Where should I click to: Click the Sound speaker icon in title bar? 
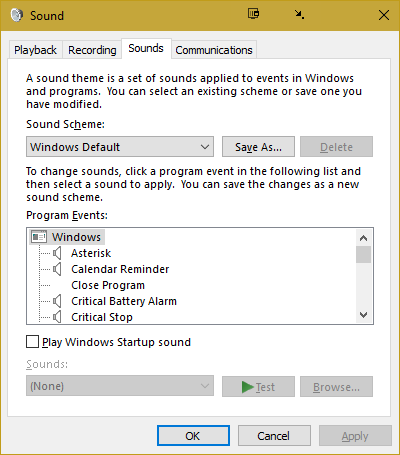(17, 15)
